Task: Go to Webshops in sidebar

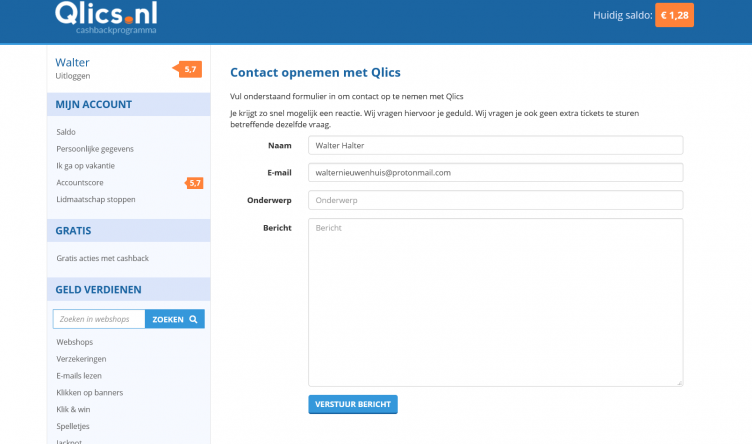Action: pos(75,342)
